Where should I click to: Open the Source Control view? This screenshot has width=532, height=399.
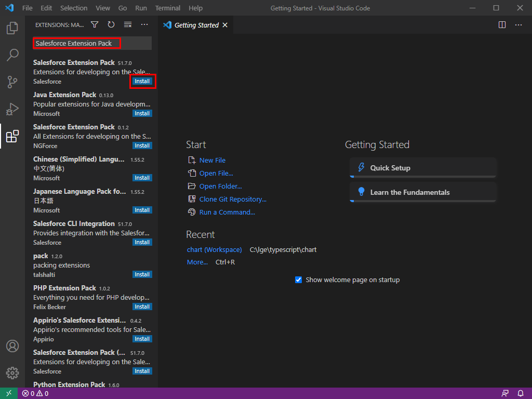[12, 82]
